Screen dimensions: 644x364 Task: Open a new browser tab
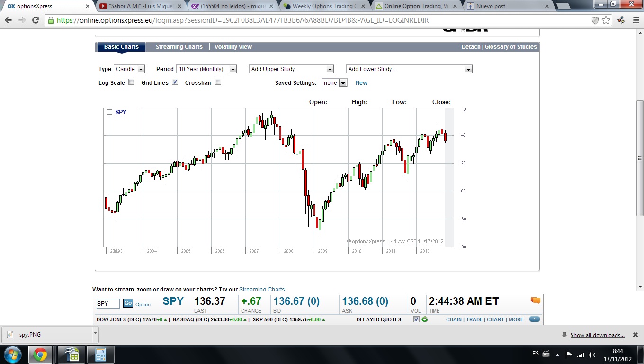[563, 6]
